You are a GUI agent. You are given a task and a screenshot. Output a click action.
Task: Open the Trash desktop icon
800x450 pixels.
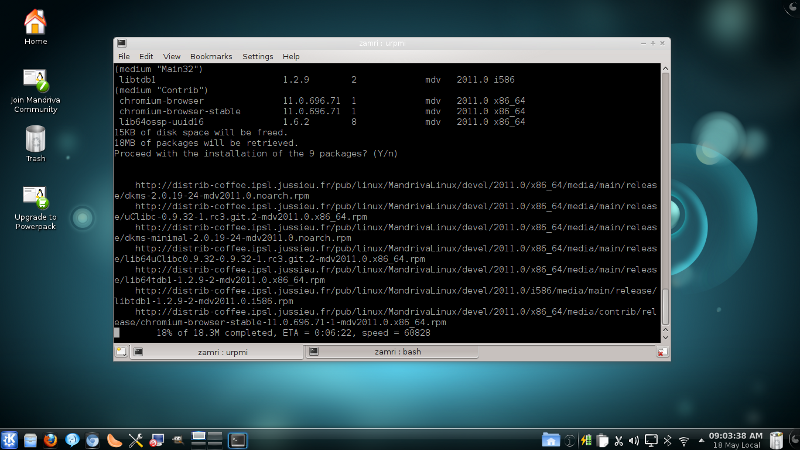[x=35, y=143]
